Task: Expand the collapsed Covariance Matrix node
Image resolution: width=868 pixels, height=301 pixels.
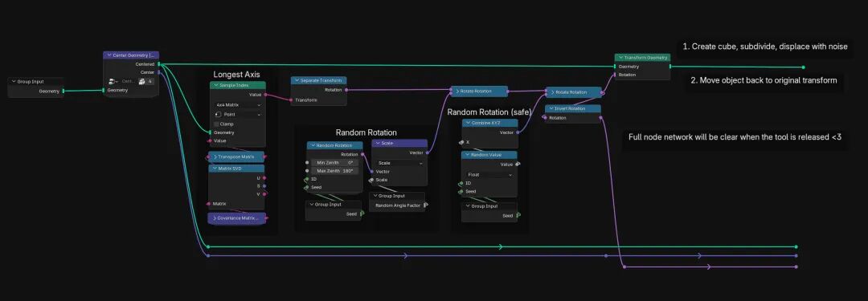Action: (215, 218)
